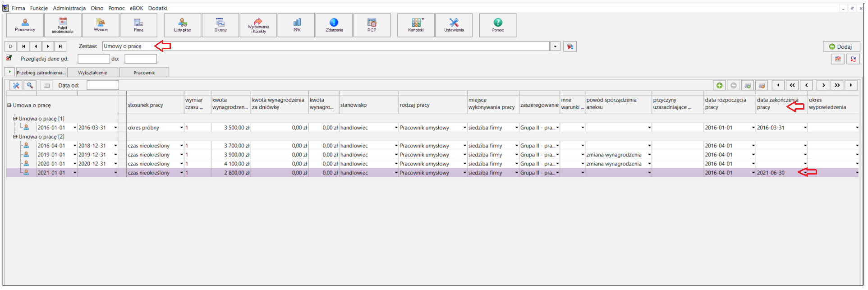
Task: Switch to the Przebieg zatrudnienia tab
Action: [41, 73]
